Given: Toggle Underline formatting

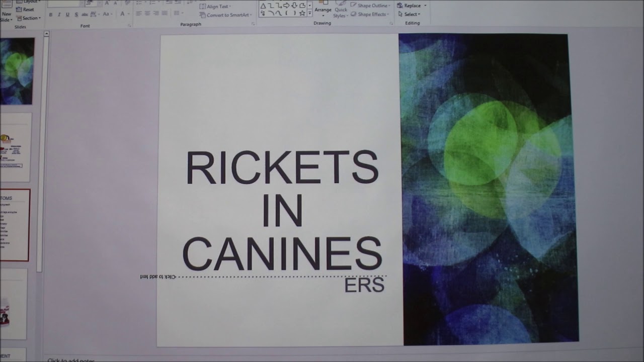Looking at the screenshot, I should click(67, 15).
